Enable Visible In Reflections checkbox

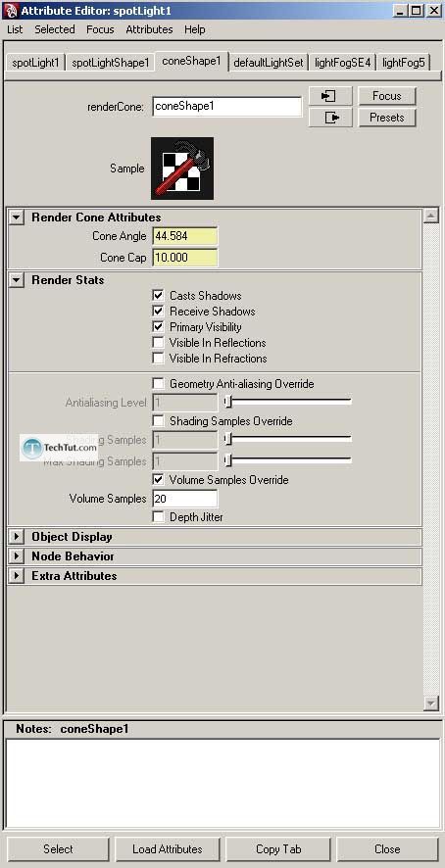[159, 343]
